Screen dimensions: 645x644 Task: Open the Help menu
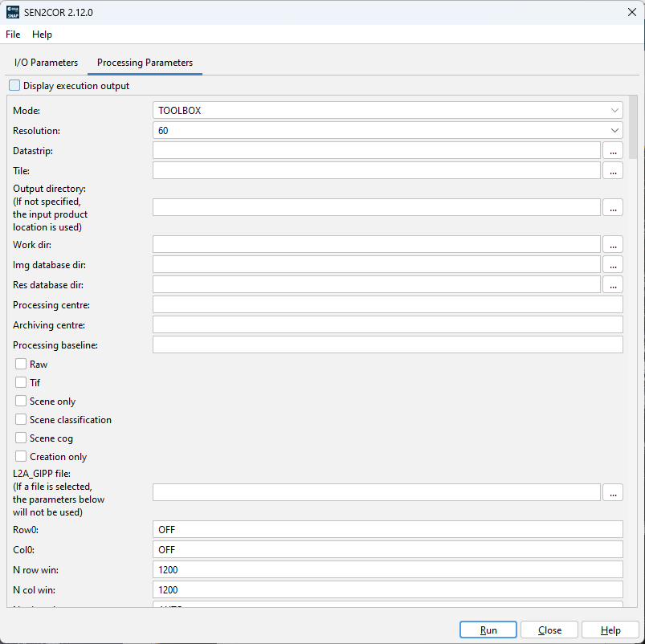pyautogui.click(x=42, y=35)
